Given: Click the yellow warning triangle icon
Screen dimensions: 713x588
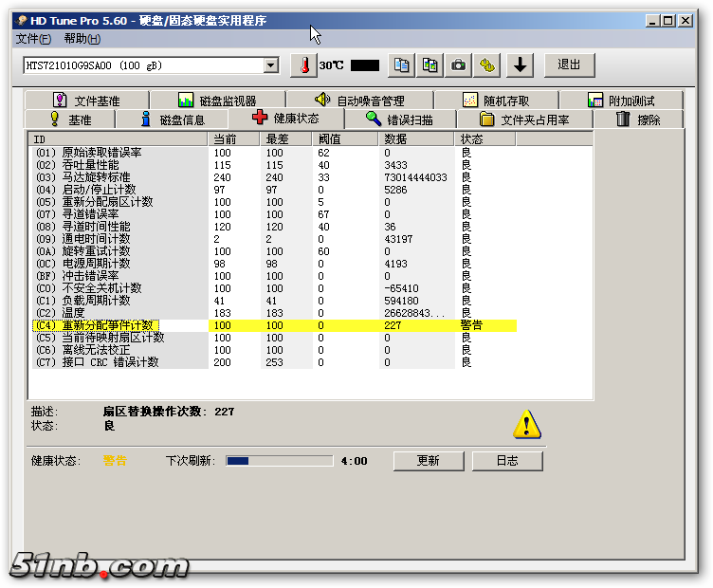Looking at the screenshot, I should (x=527, y=424).
